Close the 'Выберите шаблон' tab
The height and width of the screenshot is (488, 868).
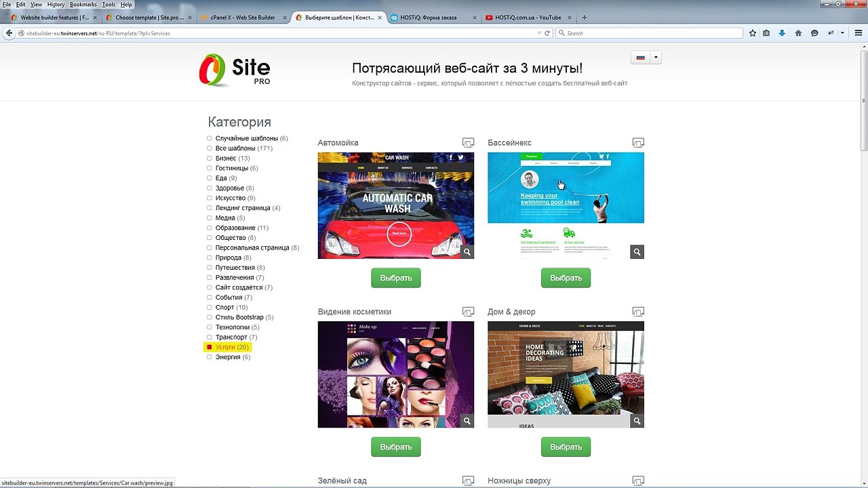click(x=380, y=18)
